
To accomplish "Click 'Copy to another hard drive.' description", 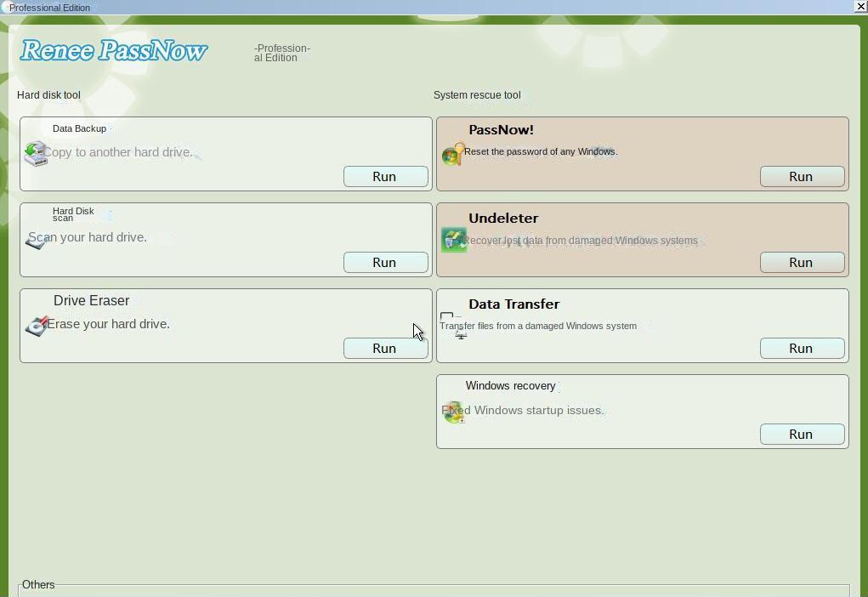I will pyautogui.click(x=118, y=152).
